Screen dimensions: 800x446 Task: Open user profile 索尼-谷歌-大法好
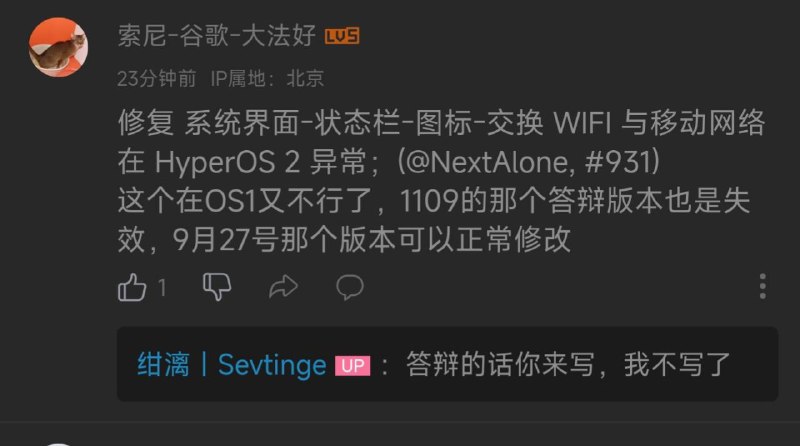[217, 36]
